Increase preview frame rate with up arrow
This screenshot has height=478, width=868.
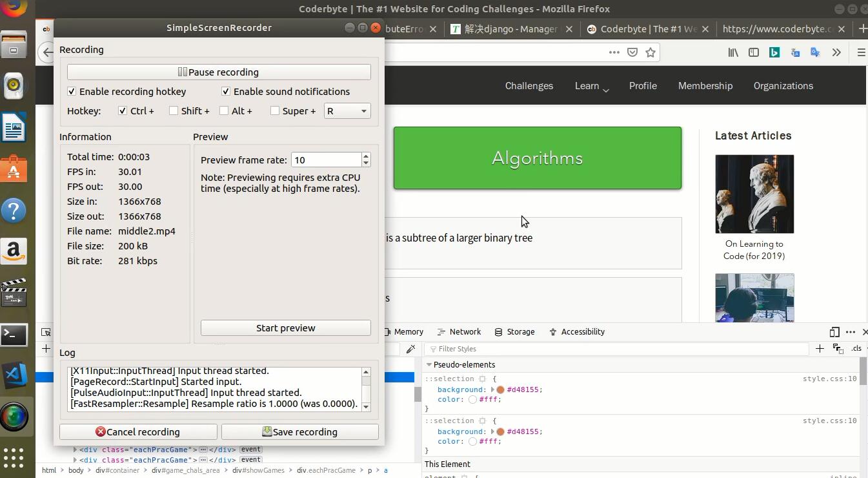(366, 156)
